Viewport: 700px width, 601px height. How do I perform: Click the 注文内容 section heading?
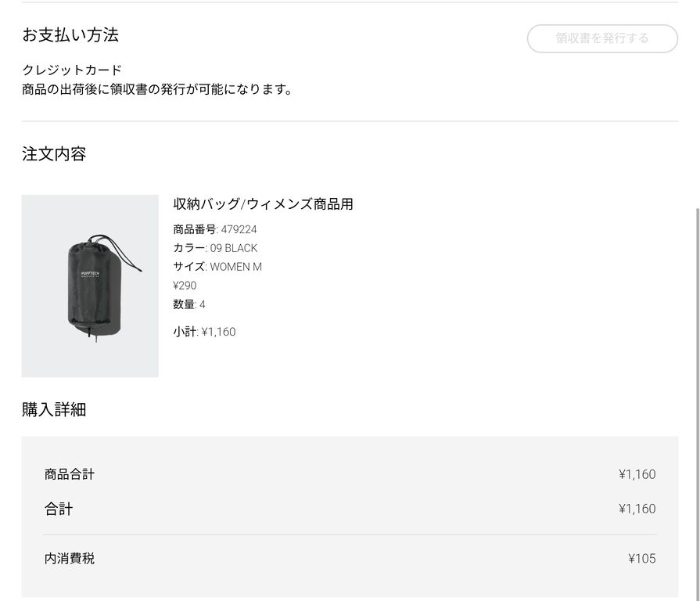pyautogui.click(x=54, y=154)
